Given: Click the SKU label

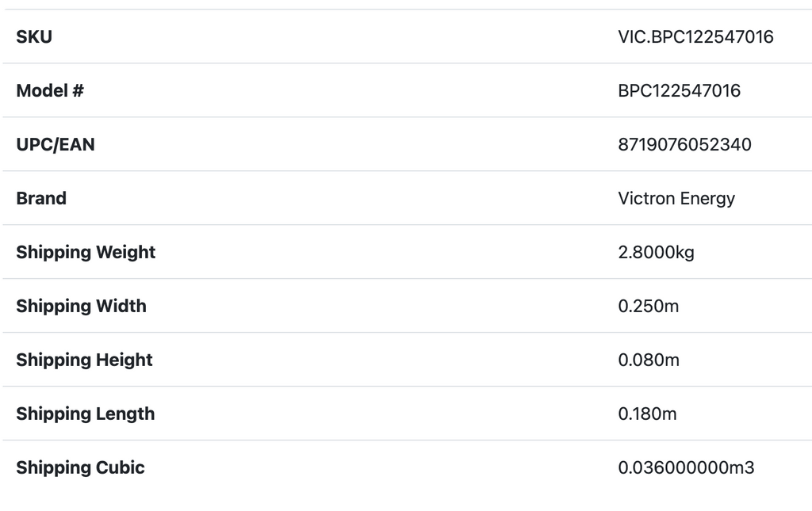Looking at the screenshot, I should tap(34, 36).
